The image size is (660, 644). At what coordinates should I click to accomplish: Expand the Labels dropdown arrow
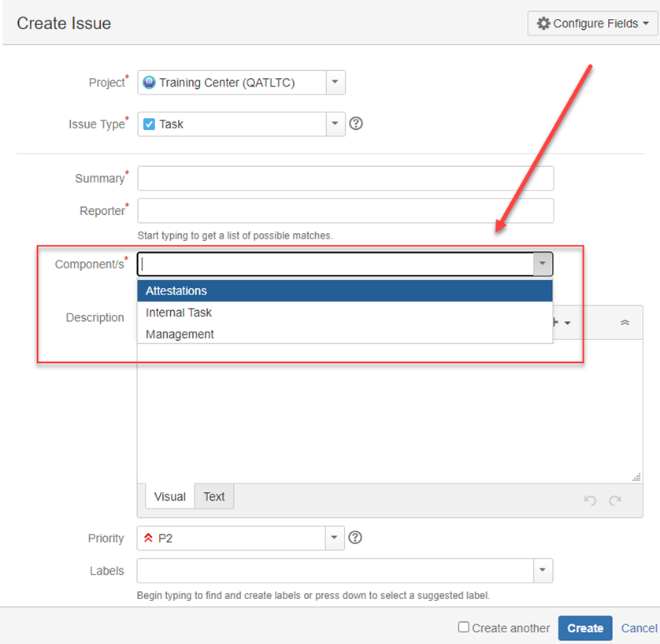coord(543,570)
